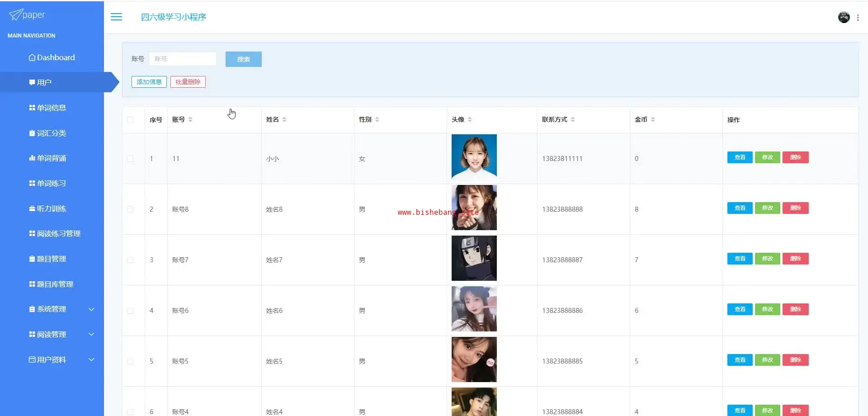Screen dimensions: 868x416
Task: Open avatar thumbnail for 姓名6
Action: point(474,309)
